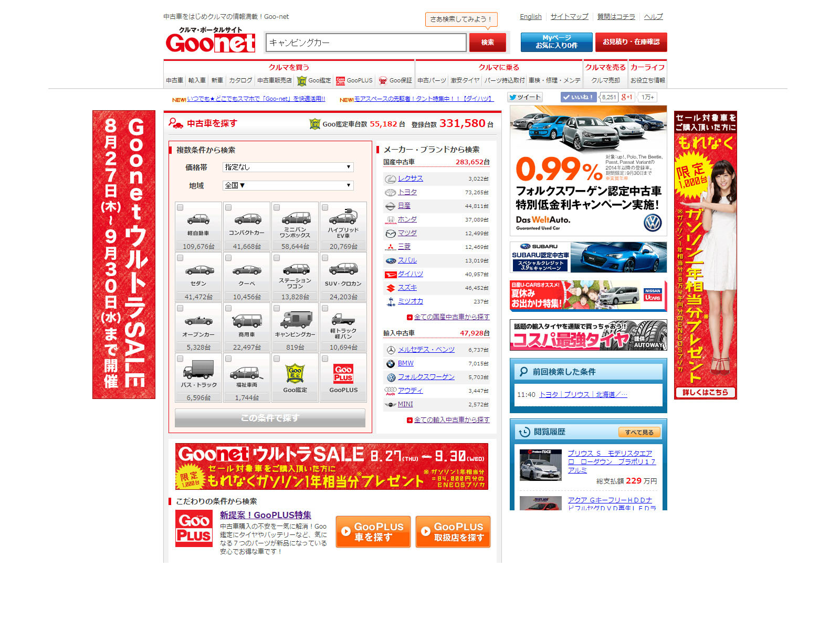This screenshot has width=840, height=630.
Task: Click the Honda brand logo icon
Action: [391, 220]
